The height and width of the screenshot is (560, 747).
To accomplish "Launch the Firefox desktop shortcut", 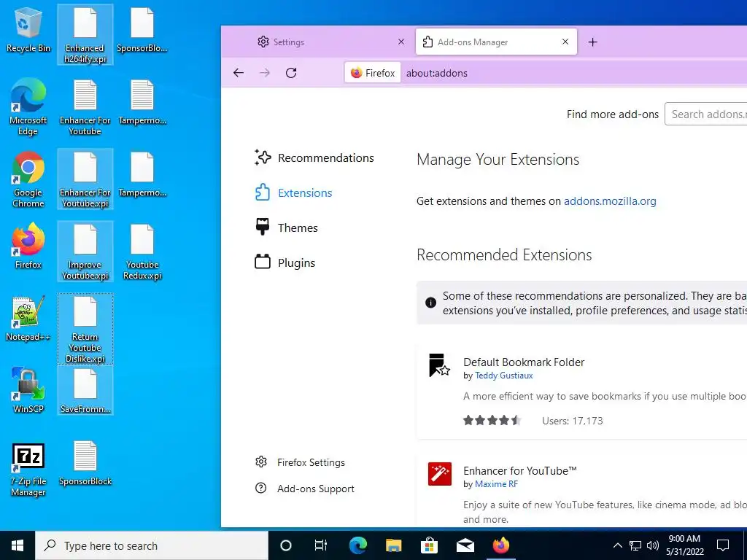I will point(28,246).
